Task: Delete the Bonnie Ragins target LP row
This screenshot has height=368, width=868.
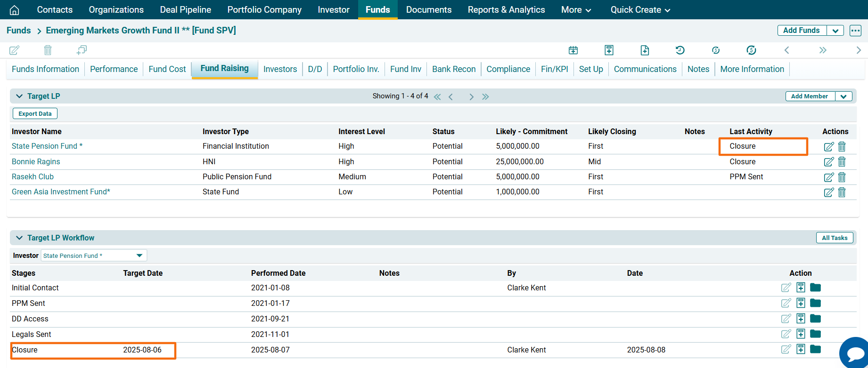Action: tap(842, 162)
